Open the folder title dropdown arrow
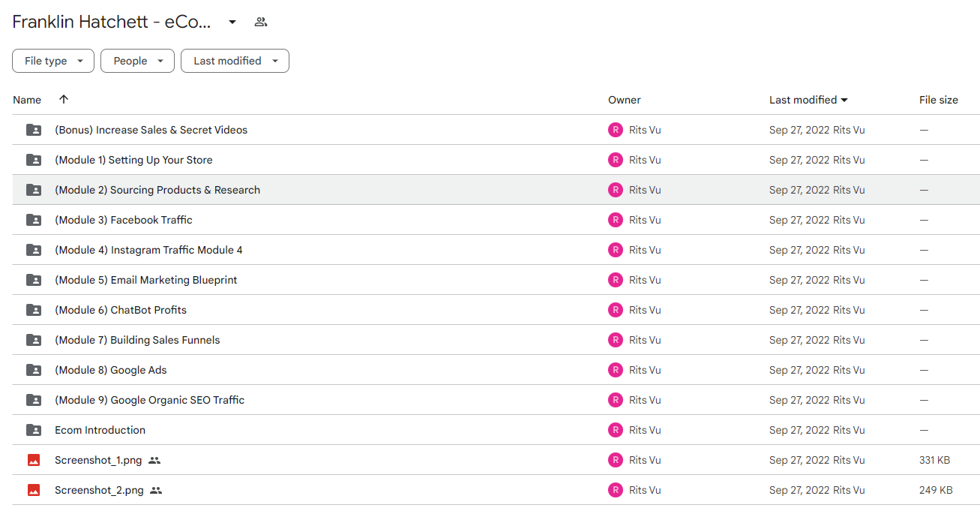 pyautogui.click(x=232, y=23)
